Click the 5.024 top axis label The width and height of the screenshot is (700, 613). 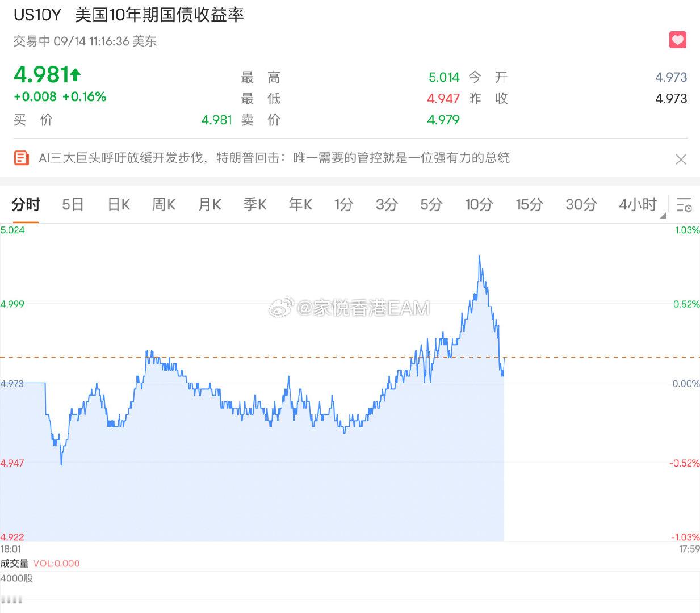[12, 230]
